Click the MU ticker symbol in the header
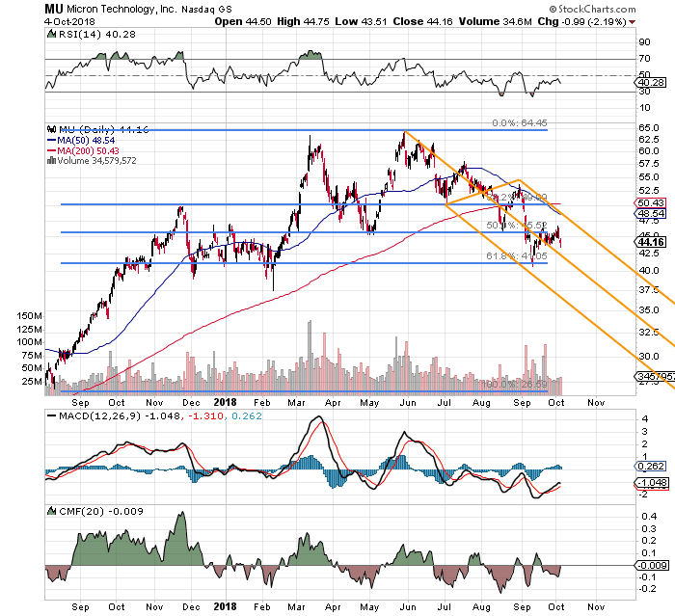 click(54, 9)
